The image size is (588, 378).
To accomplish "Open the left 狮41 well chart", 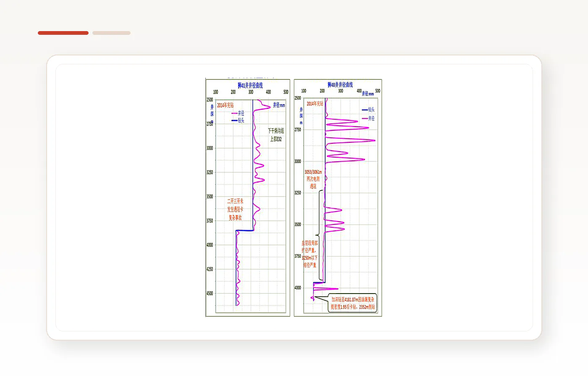I will (248, 198).
